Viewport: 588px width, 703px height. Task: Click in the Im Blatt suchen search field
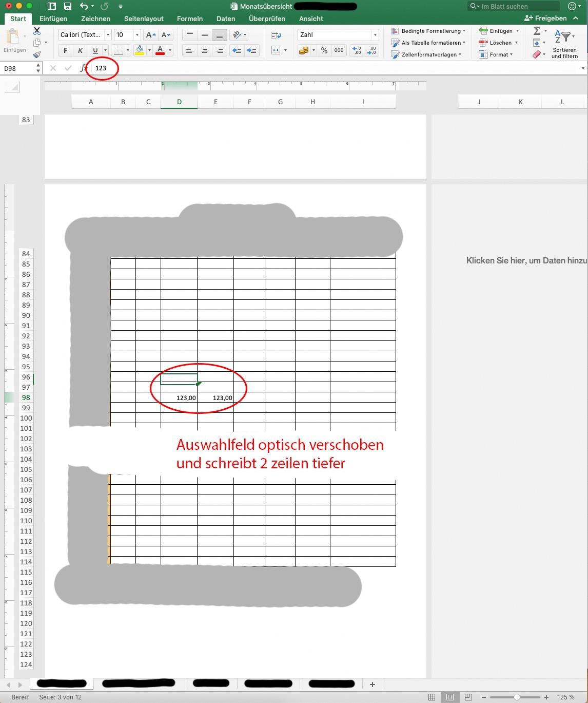(x=514, y=6)
